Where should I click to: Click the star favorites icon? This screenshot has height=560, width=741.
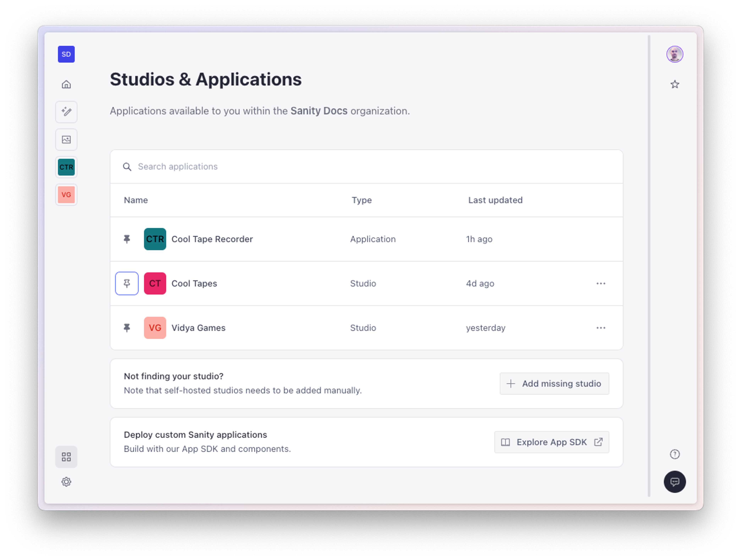coord(675,84)
